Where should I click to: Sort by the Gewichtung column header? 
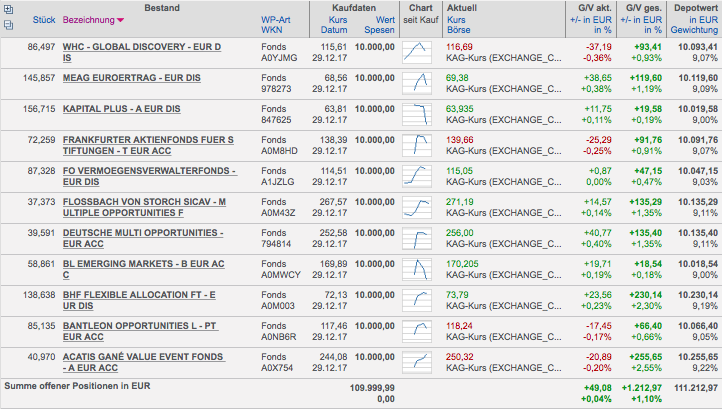click(694, 30)
